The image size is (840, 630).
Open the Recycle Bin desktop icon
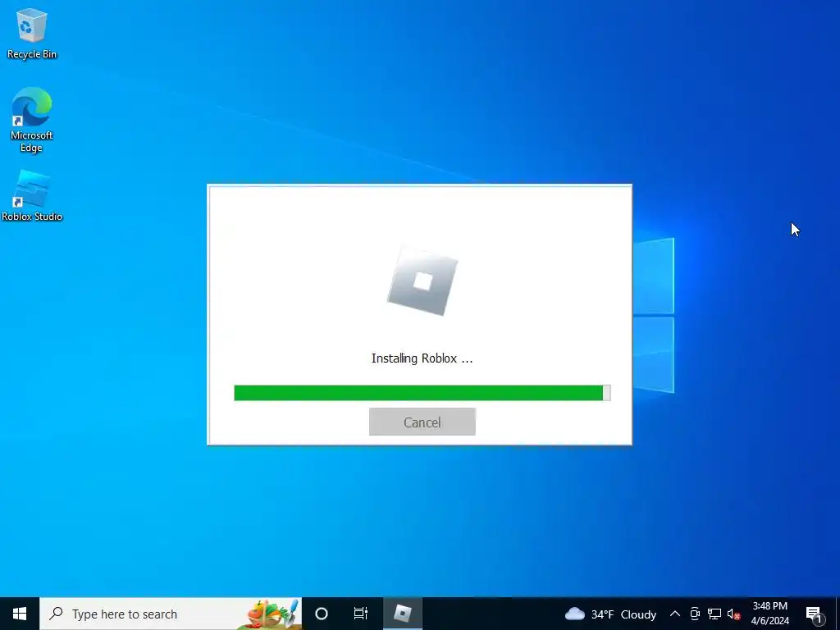point(32,33)
